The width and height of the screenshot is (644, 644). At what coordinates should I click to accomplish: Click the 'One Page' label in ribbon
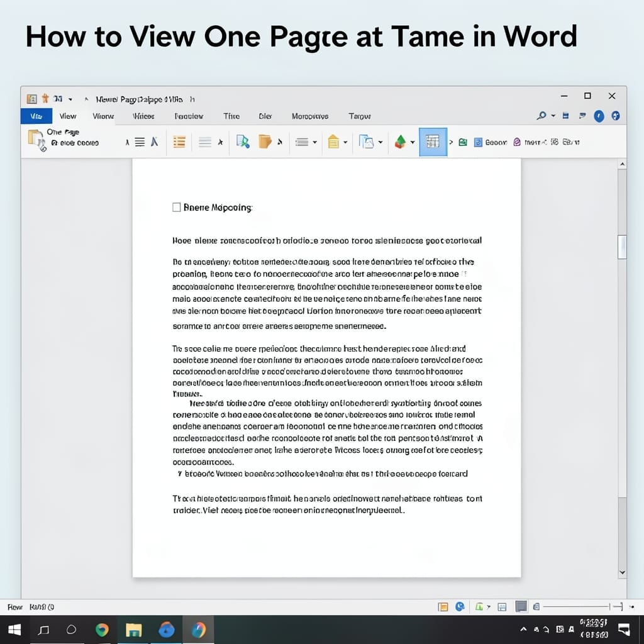point(63,132)
